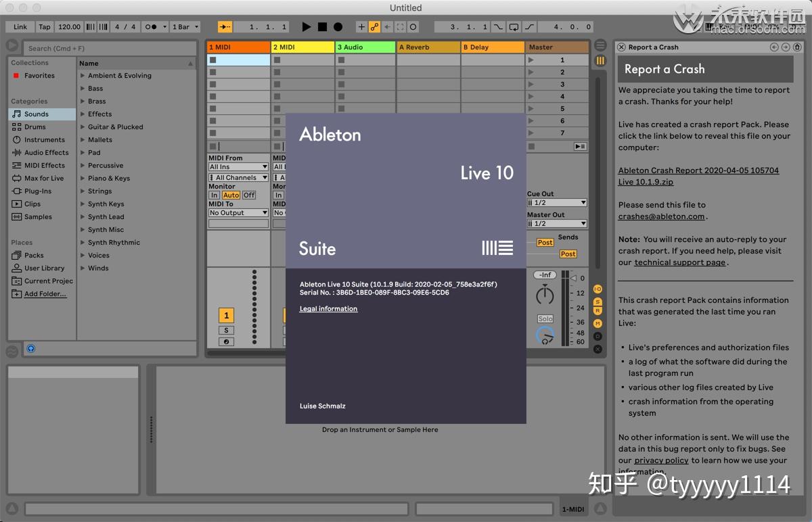Solo the 1 MIDI track
Image resolution: width=812 pixels, height=522 pixels.
227,330
